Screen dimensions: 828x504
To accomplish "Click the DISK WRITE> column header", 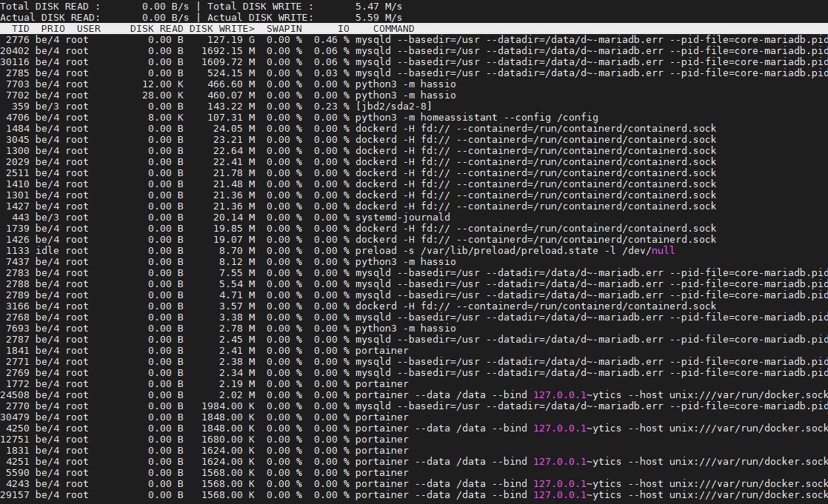I will (x=222, y=29).
